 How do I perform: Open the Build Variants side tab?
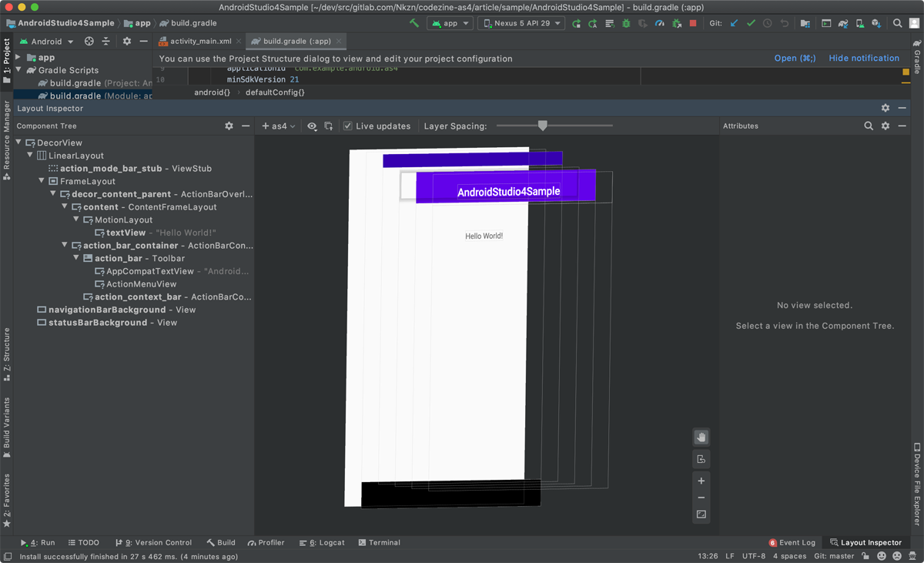tap(7, 427)
